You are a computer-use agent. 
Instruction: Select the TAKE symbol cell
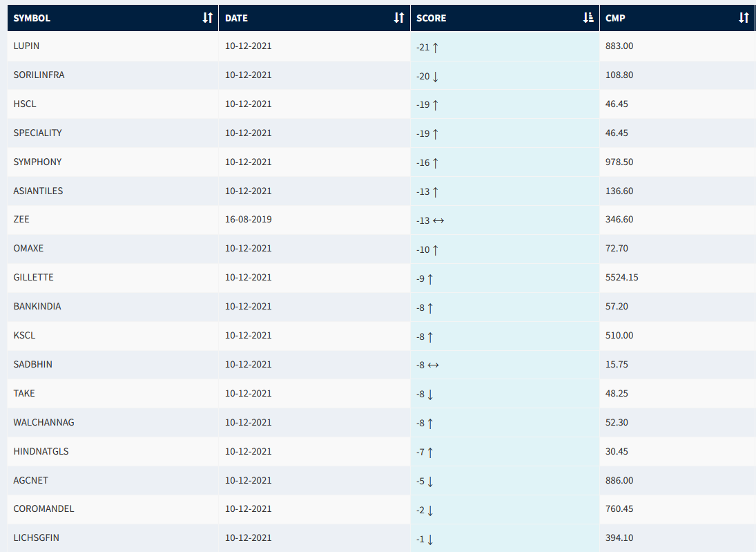(113, 393)
